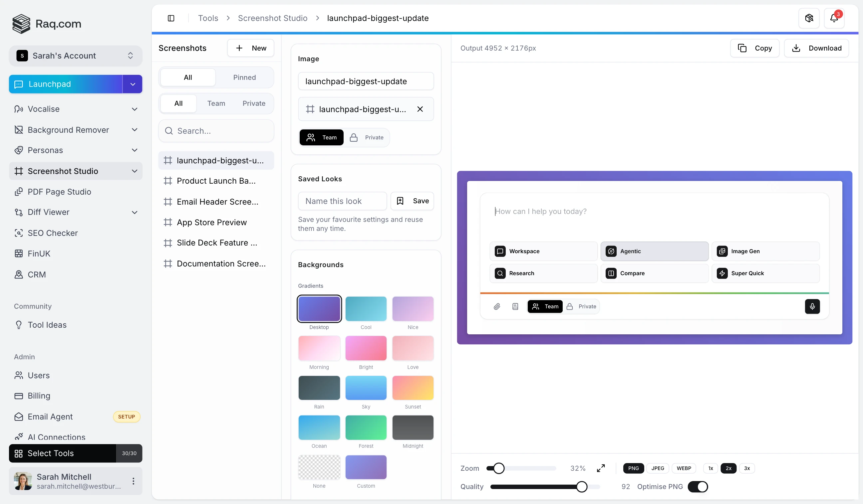Viewport: 863px width, 504px height.
Task: Click the Name this look input field
Action: tap(342, 201)
